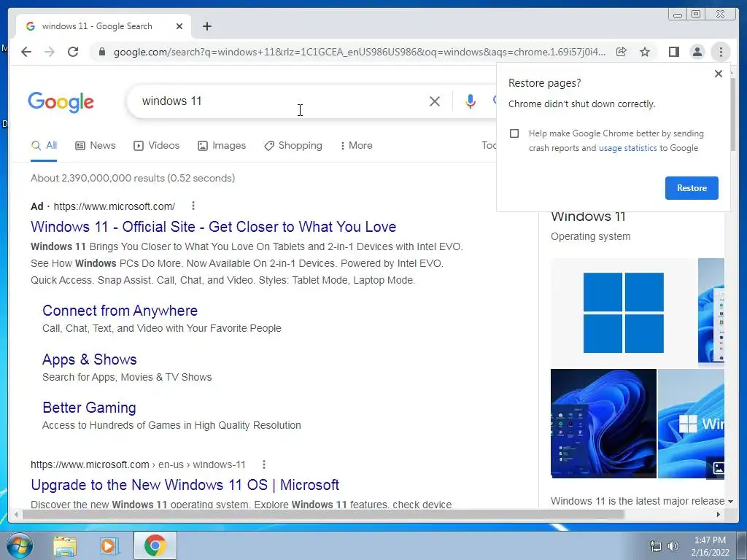Expand the Windows 11 description arrow
747x560 pixels.
(x=729, y=502)
